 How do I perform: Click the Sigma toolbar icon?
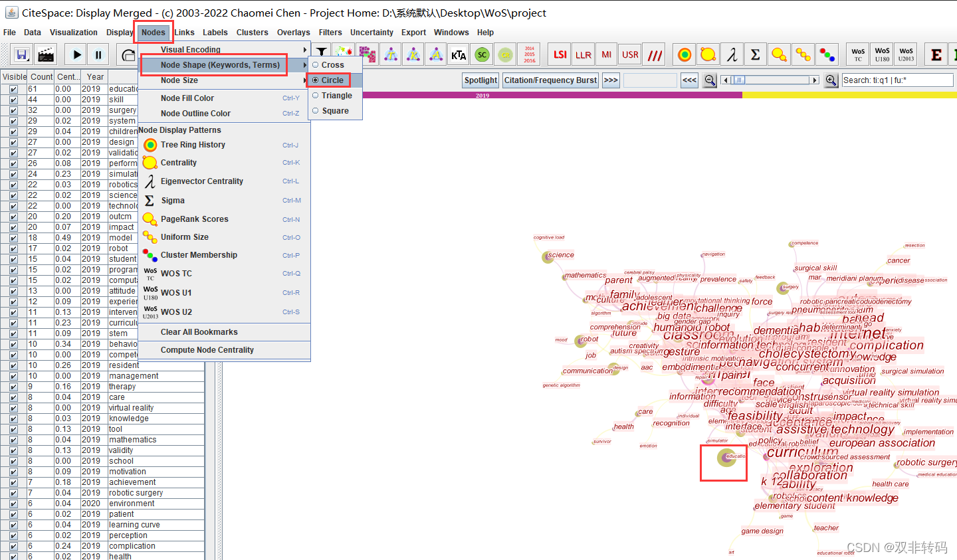755,54
